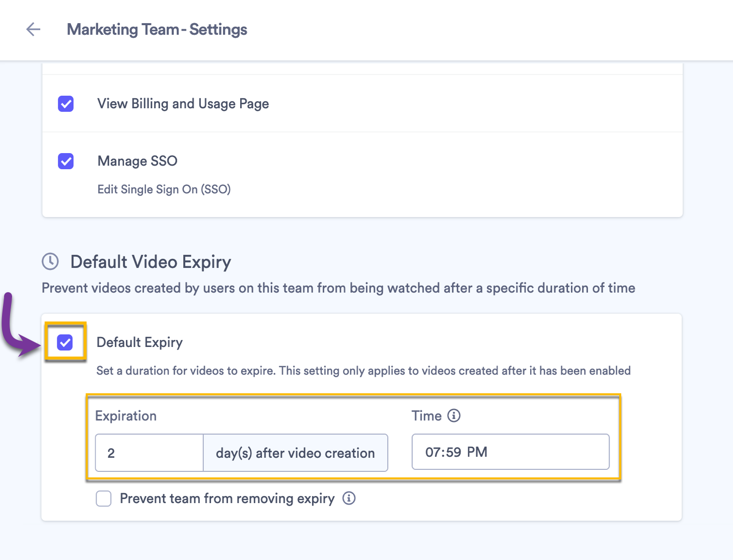Image resolution: width=733 pixels, height=560 pixels.
Task: Click the Time field showing 07:59 PM
Action: [510, 452]
